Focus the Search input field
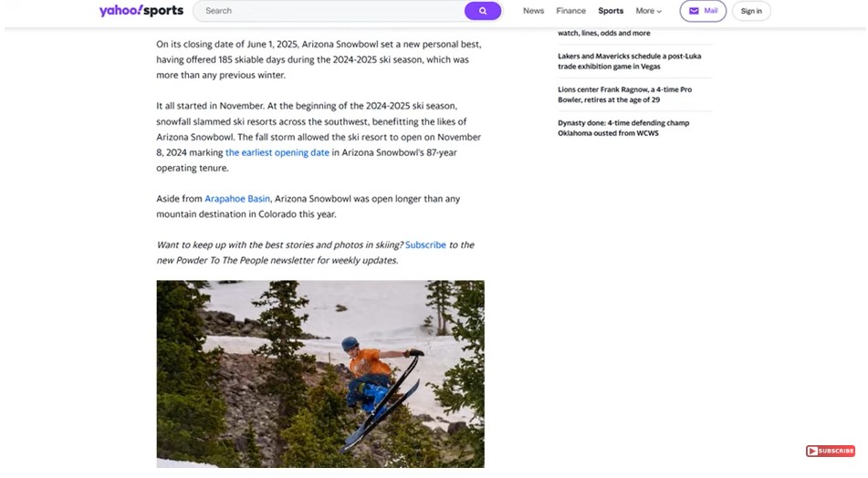Screen dimensions: 868x478 329,11
